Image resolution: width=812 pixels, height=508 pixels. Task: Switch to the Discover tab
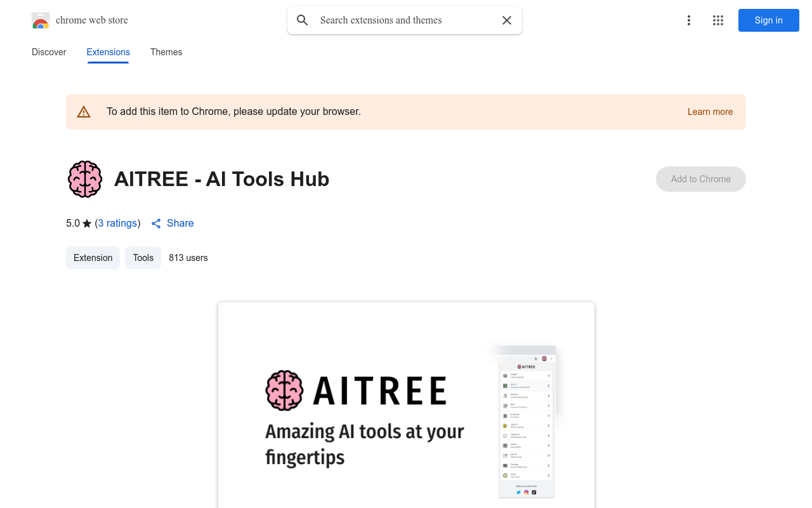[49, 52]
